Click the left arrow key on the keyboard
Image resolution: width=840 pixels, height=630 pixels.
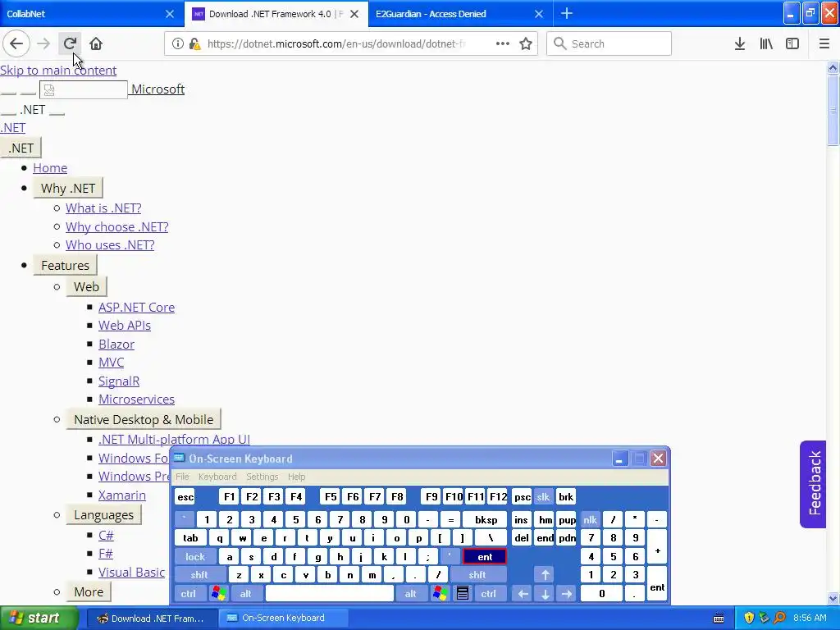(x=523, y=593)
